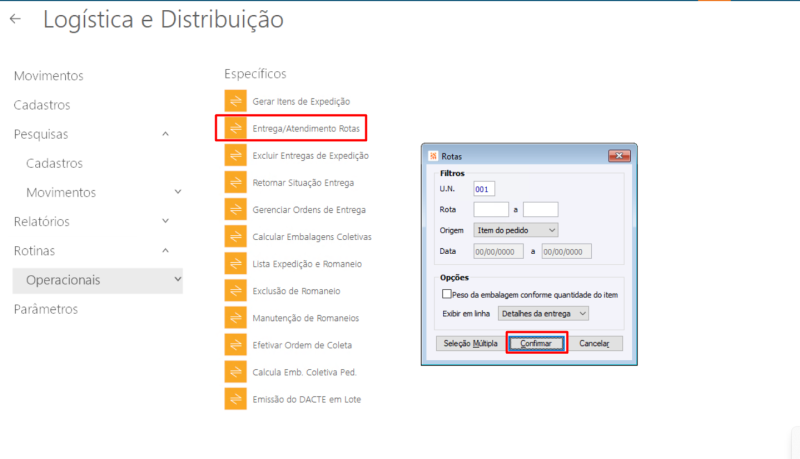
Task: Open Gerenciar Ordens de Entrega label
Action: pos(309,210)
